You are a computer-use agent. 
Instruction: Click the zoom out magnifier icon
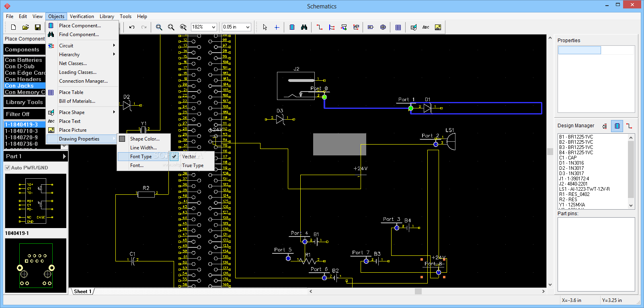[171, 27]
